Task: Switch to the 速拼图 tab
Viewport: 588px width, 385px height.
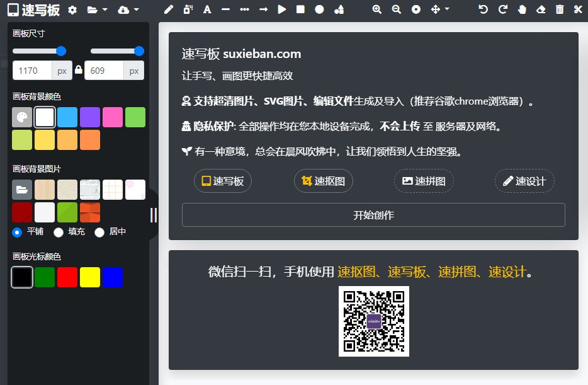Action: (x=424, y=181)
